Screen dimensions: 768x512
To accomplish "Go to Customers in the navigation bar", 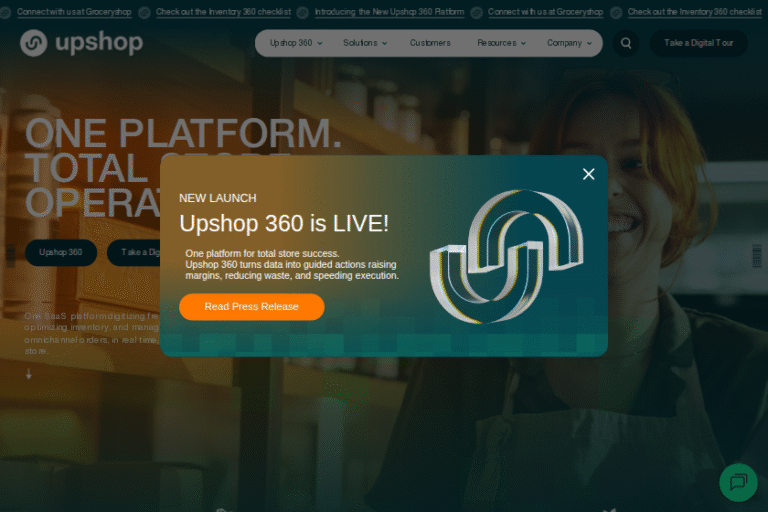I will point(430,43).
